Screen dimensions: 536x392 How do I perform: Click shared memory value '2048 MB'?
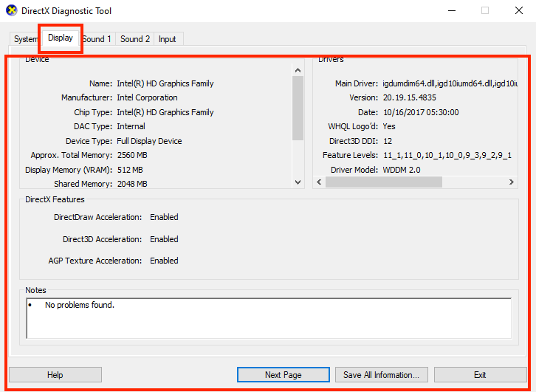(132, 184)
